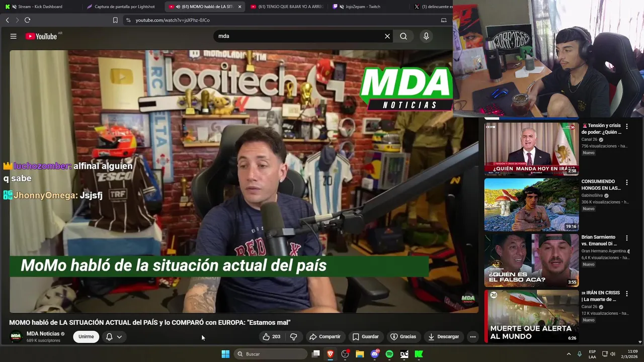Show hidden system tray icons chevron
This screenshot has width=644, height=362.
tap(569, 354)
